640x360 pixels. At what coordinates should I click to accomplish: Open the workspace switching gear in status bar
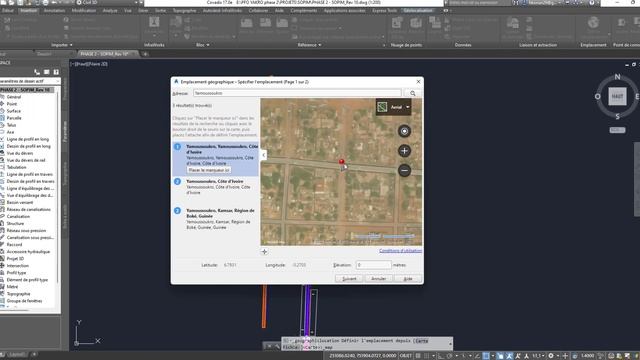tap(551, 356)
